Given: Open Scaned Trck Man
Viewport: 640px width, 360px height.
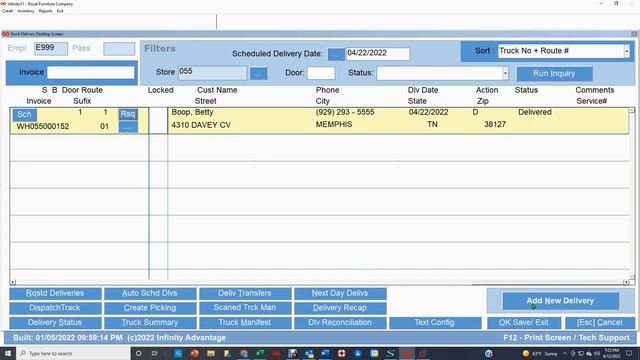Looking at the screenshot, I should [245, 308].
